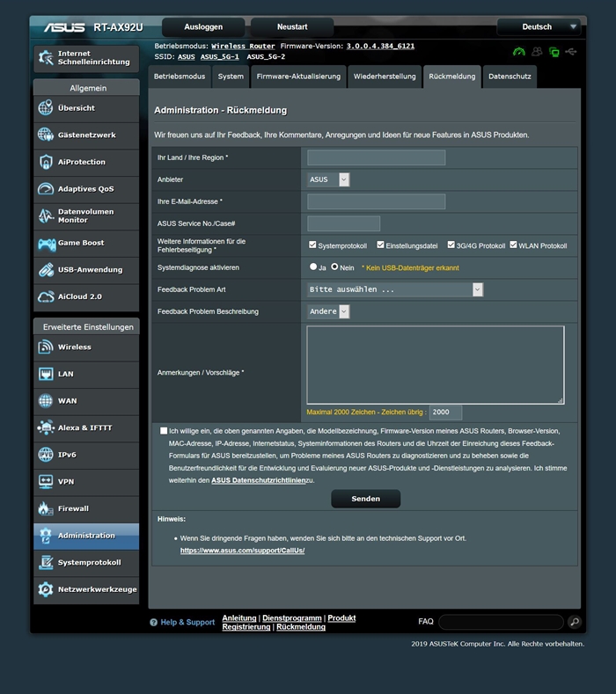Open the WAN globe icon
Viewport: 616px width, 694px height.
(x=46, y=400)
